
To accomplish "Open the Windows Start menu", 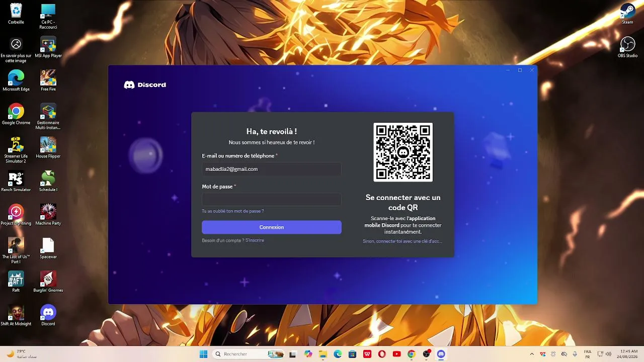I will [x=203, y=354].
